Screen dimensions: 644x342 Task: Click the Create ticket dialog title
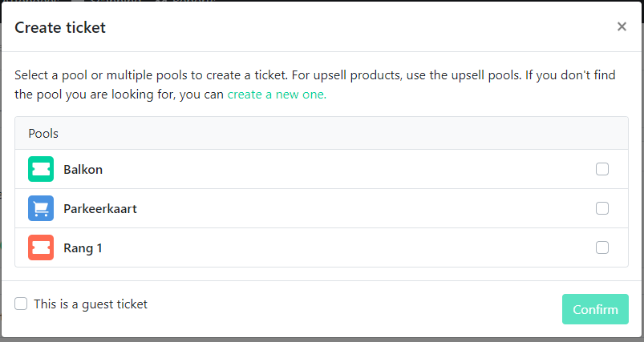click(60, 27)
